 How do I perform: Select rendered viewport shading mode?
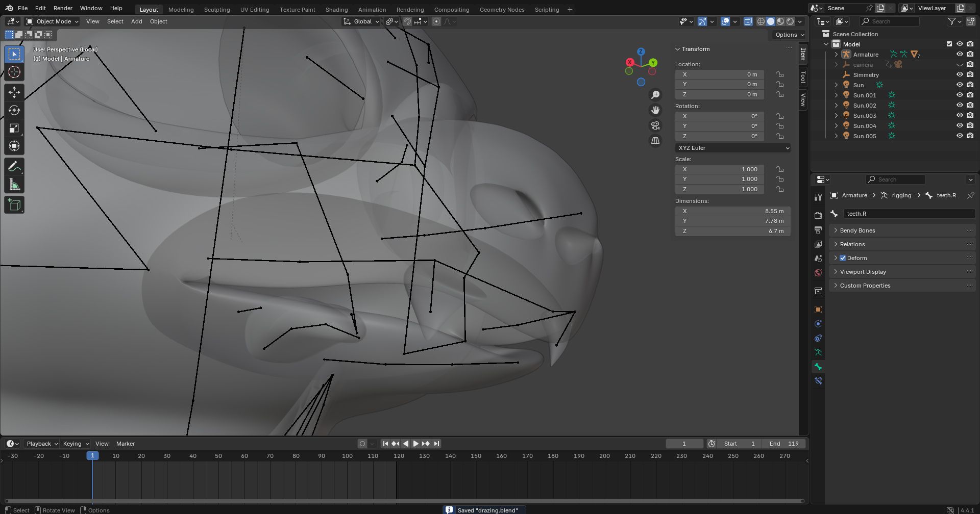[790, 21]
